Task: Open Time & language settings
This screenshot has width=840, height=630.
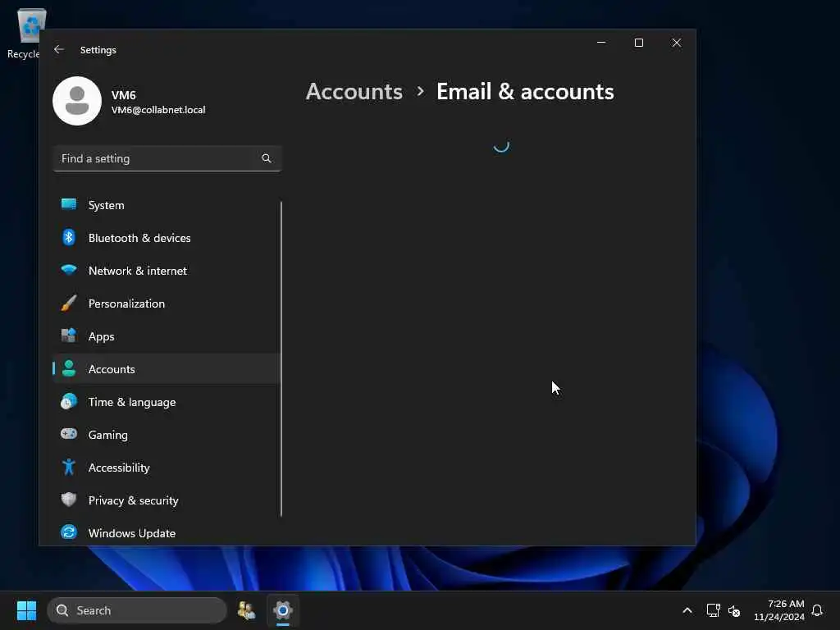Action: [x=167, y=402]
